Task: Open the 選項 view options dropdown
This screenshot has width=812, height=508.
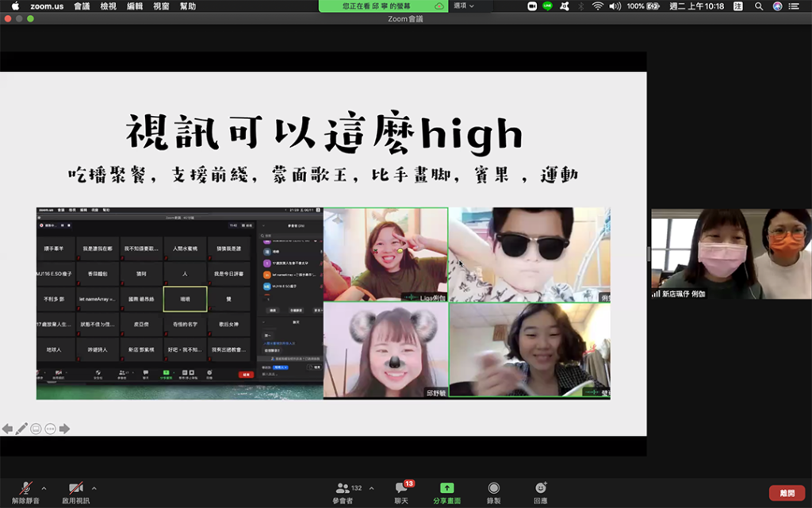Action: point(463,6)
